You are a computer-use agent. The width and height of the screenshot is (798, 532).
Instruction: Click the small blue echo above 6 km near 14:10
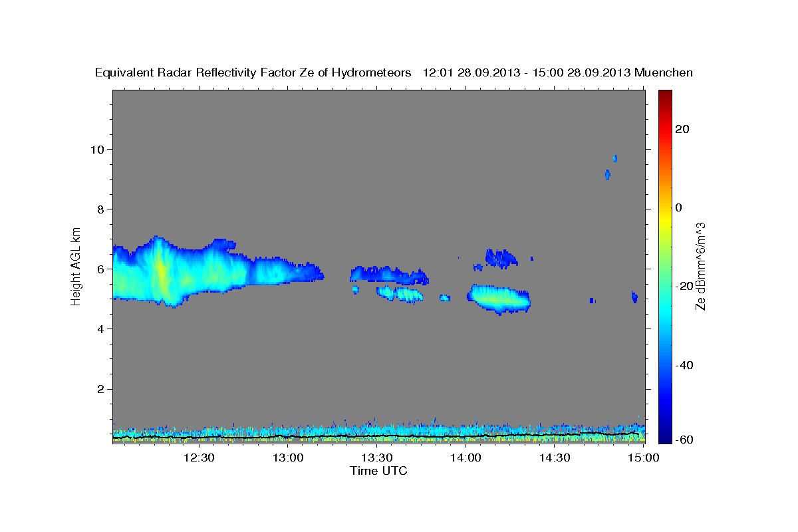[x=501, y=258]
